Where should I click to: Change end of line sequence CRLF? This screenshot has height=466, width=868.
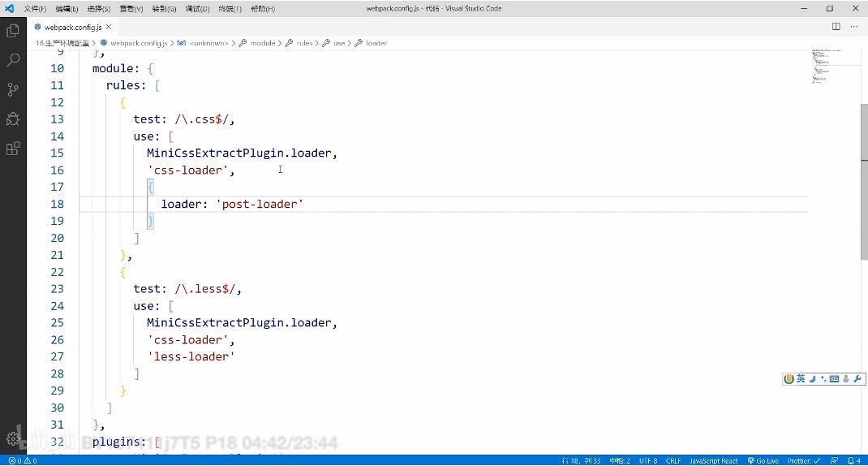[673, 460]
